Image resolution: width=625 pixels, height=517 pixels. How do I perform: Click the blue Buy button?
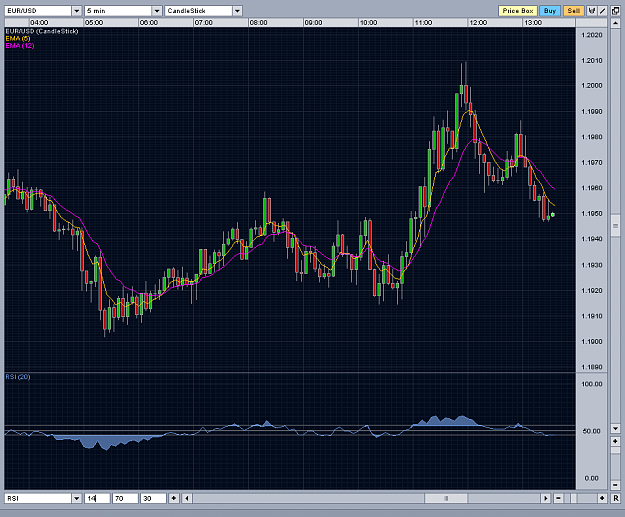pyautogui.click(x=550, y=11)
